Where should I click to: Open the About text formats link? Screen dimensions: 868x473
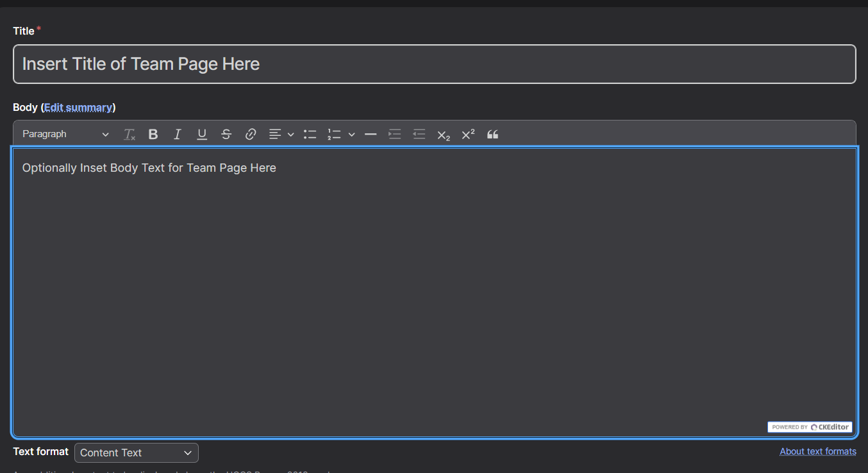(818, 451)
